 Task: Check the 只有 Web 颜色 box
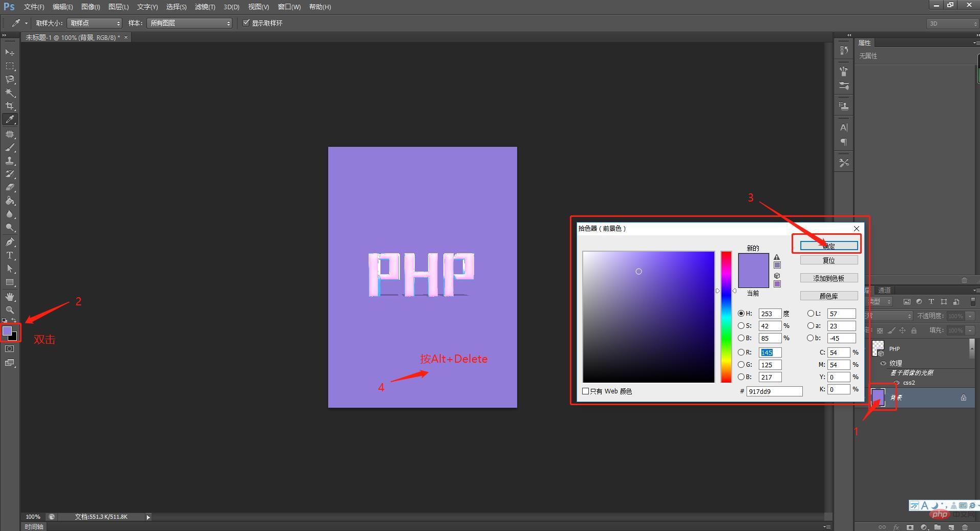click(x=585, y=391)
